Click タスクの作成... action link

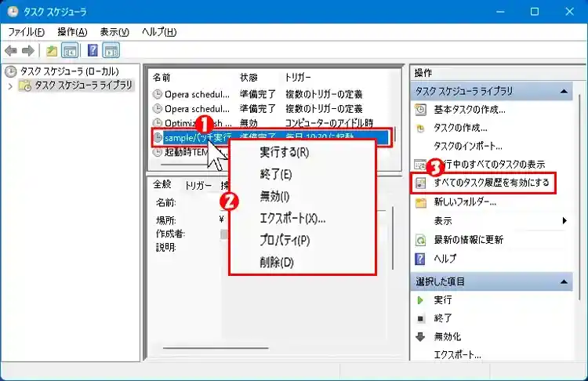460,128
